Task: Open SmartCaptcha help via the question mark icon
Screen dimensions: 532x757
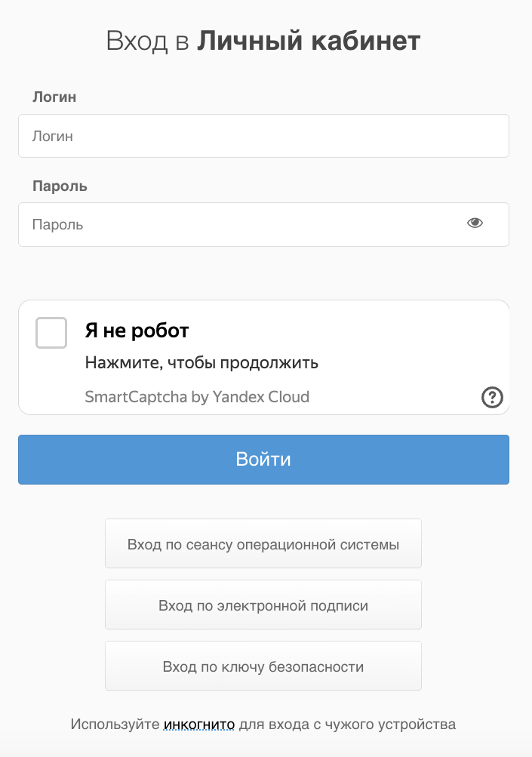Action: point(494,396)
